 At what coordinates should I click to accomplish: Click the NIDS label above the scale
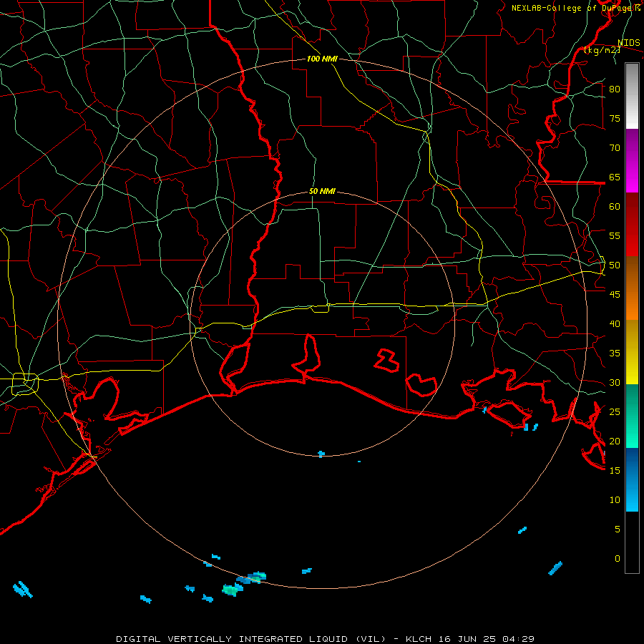point(628,43)
